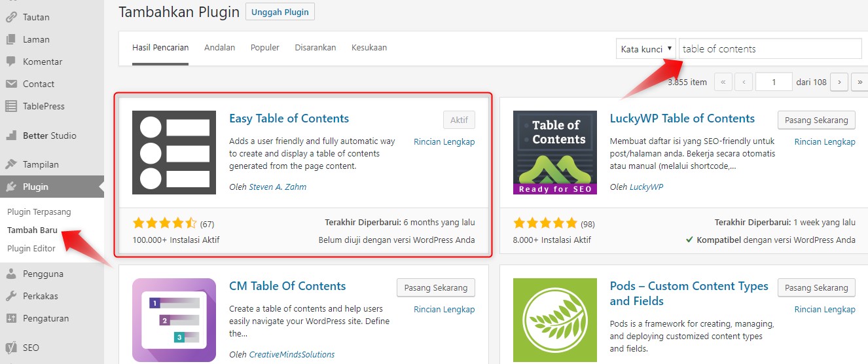868x364 pixels.
Task: Go to next results page arrow
Action: 839,82
